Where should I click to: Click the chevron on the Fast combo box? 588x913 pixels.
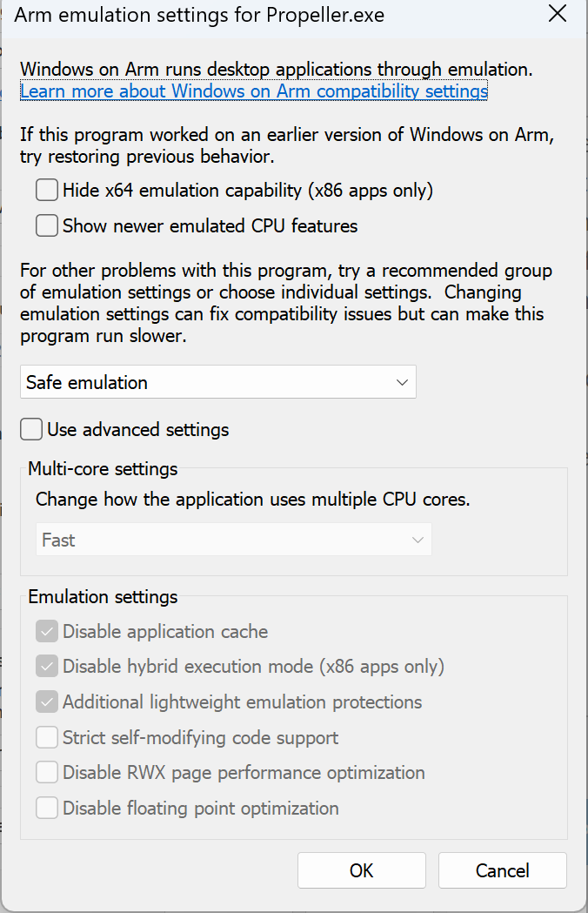[418, 540]
